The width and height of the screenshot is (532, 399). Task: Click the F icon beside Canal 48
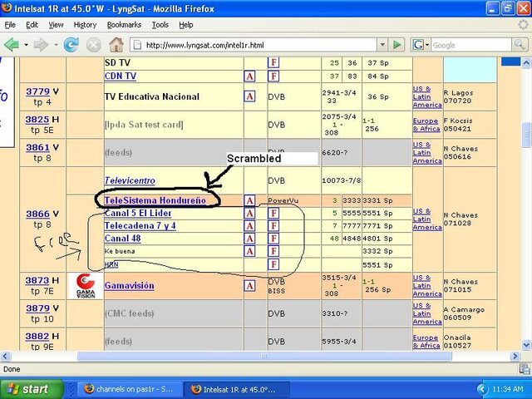click(273, 239)
